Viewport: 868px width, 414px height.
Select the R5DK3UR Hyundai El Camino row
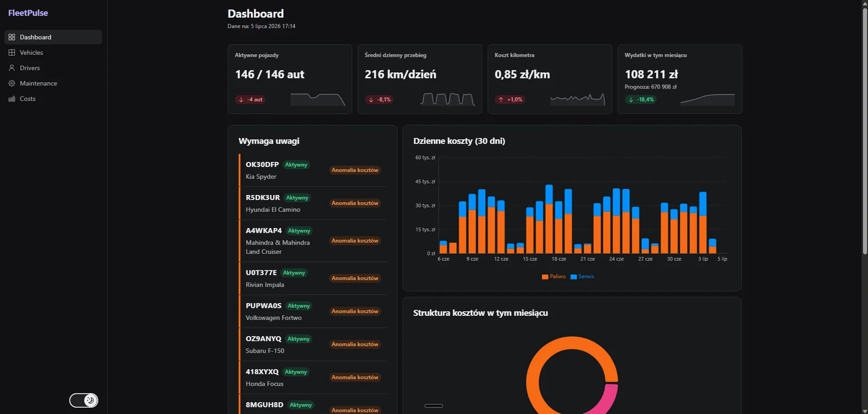pos(312,203)
